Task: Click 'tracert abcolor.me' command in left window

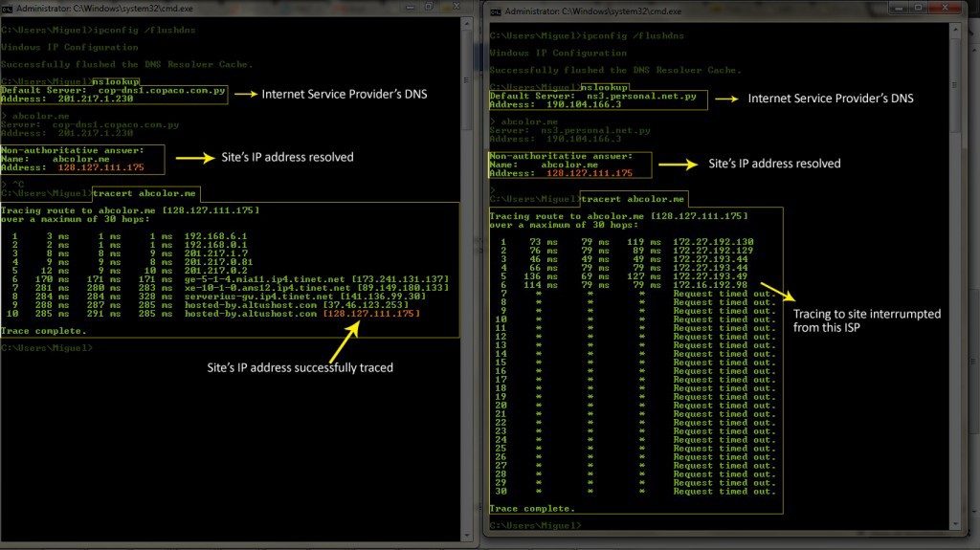Action: (x=145, y=193)
